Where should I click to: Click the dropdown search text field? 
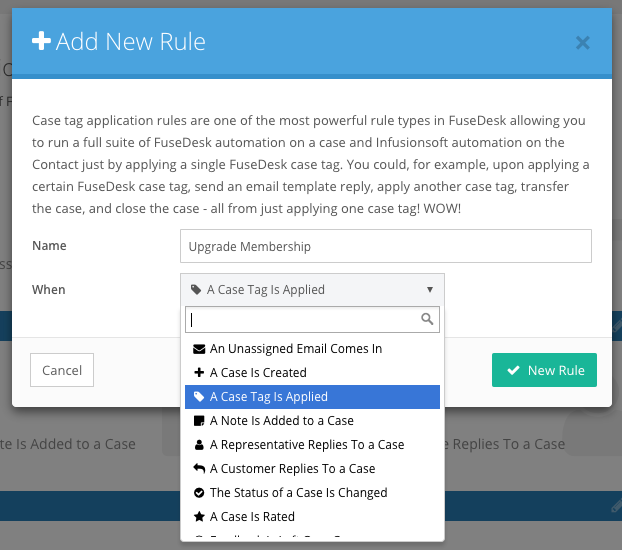tap(312, 319)
